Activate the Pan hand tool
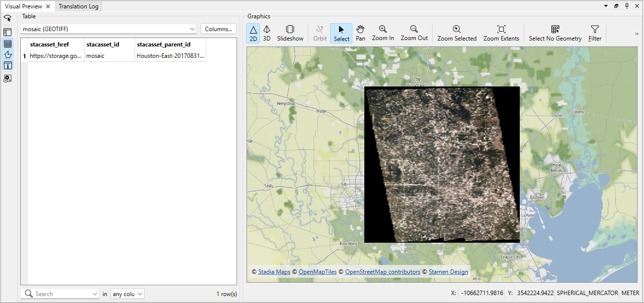This screenshot has height=303, width=644. tap(360, 33)
